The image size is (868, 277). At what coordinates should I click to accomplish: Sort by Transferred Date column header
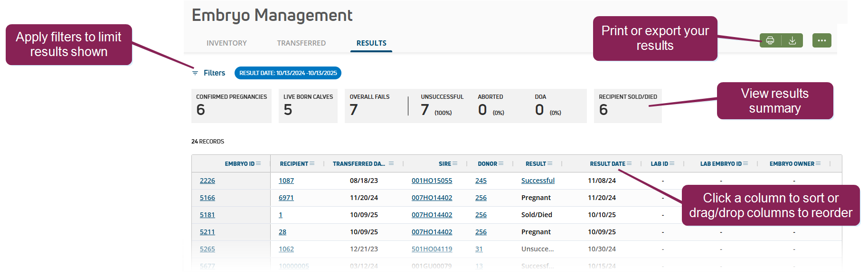(359, 163)
